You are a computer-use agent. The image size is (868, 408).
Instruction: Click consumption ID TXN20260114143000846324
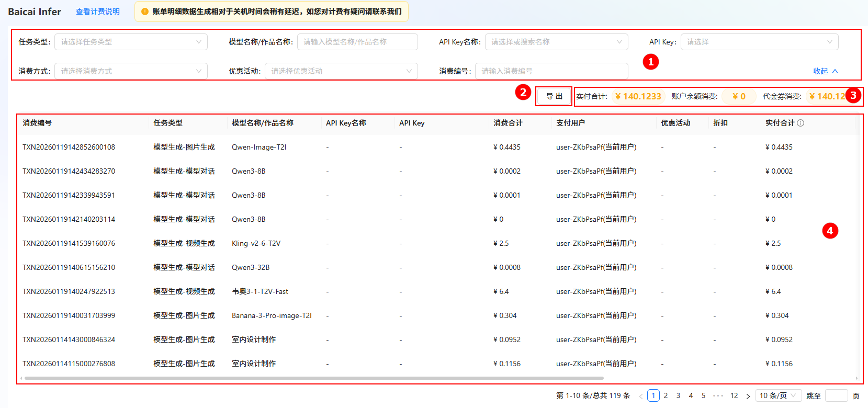[x=69, y=339]
